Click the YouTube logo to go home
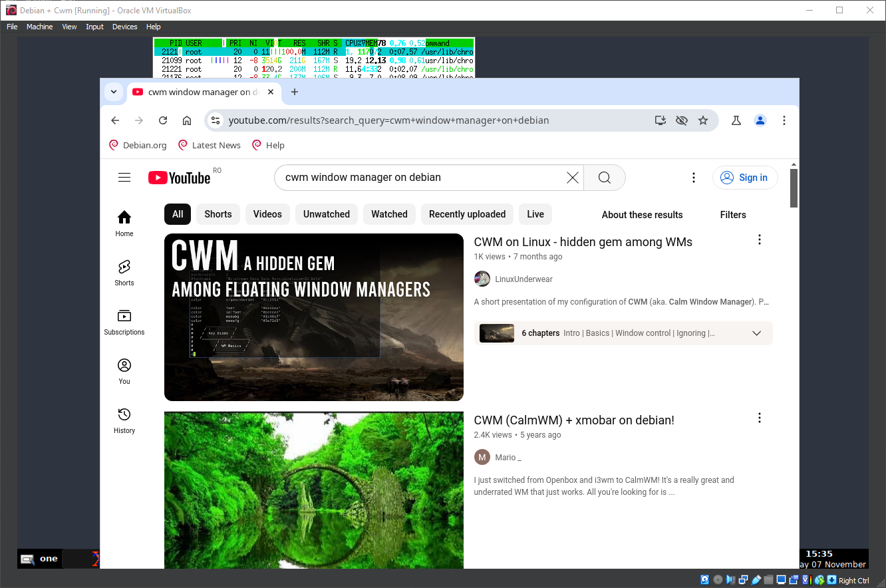886x588 pixels. tap(179, 177)
